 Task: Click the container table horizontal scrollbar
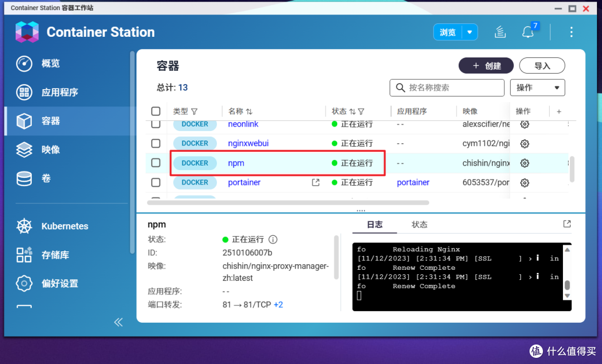coord(288,203)
